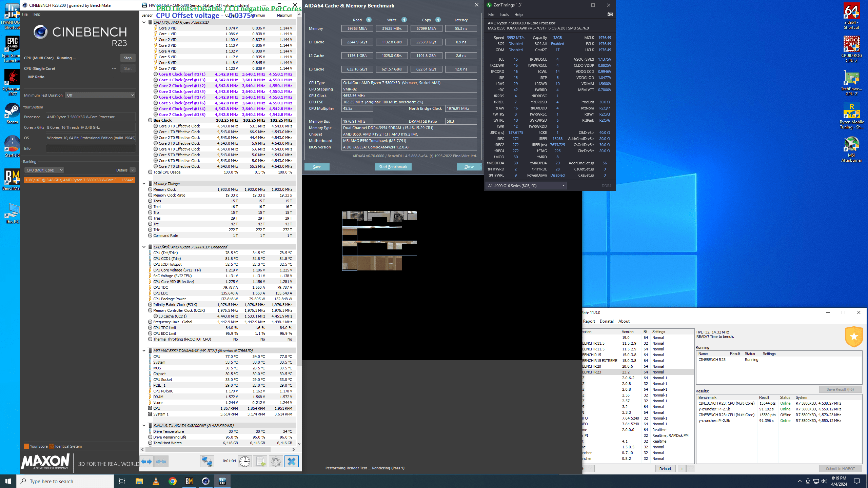This screenshot has height=488, width=868.
Task: Click HWiNFO log-to-file sheet icon
Action: [x=260, y=462]
